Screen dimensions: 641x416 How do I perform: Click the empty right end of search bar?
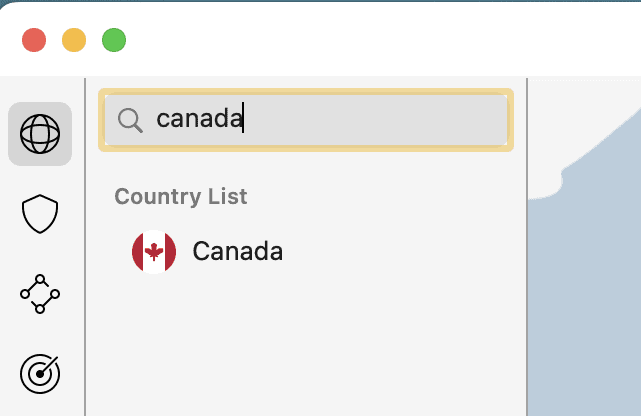pos(470,120)
